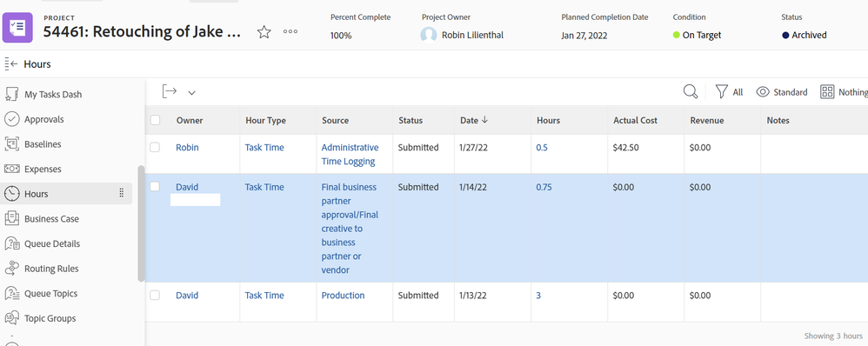Click the purple project type icon
This screenshot has width=868, height=346.
click(17, 27)
